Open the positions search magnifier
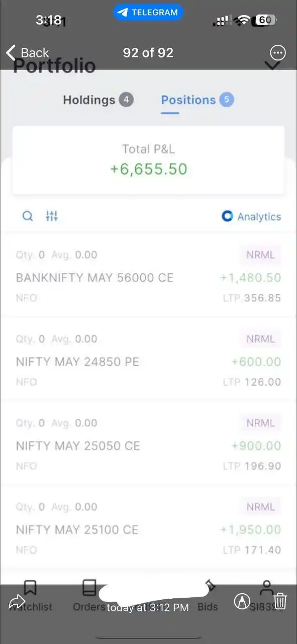The image size is (297, 644). tap(28, 216)
